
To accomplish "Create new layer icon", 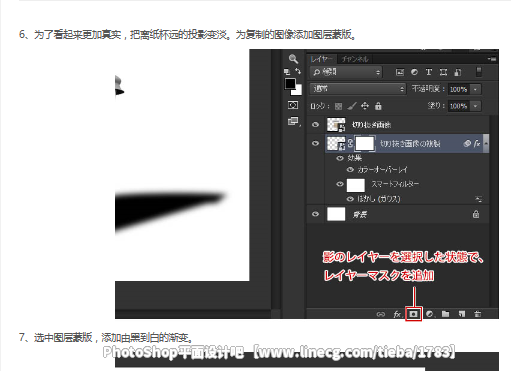I will (x=462, y=314).
